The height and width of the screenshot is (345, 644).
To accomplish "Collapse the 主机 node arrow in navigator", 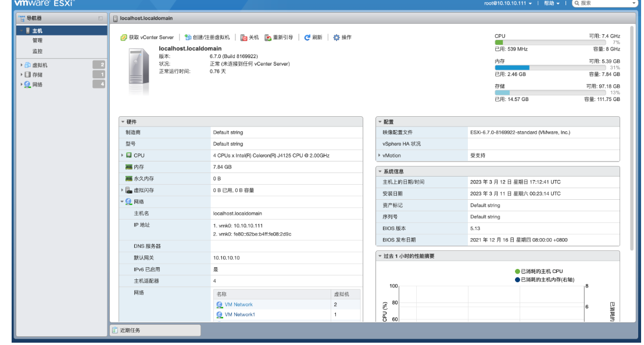I will (x=22, y=31).
